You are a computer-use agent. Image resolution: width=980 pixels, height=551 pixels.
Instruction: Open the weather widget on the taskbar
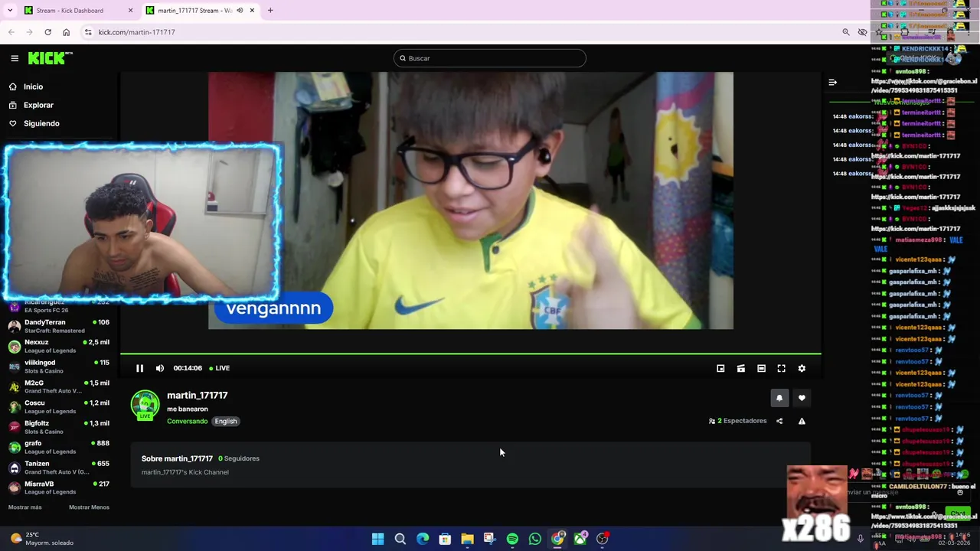pos(42,539)
